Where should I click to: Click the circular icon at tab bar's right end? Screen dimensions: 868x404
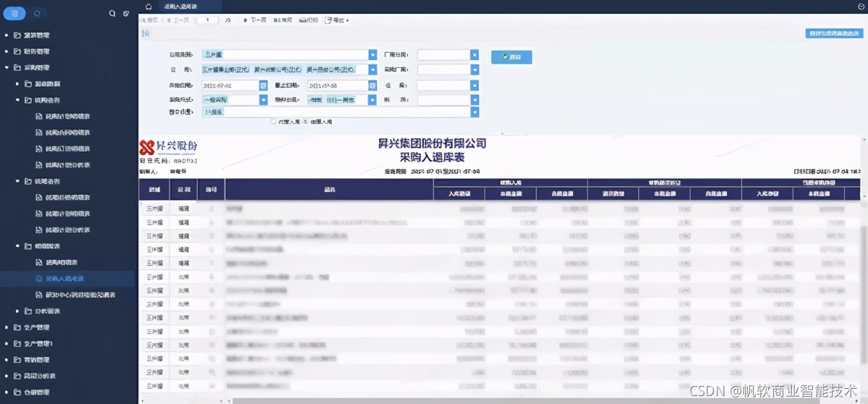point(861,7)
